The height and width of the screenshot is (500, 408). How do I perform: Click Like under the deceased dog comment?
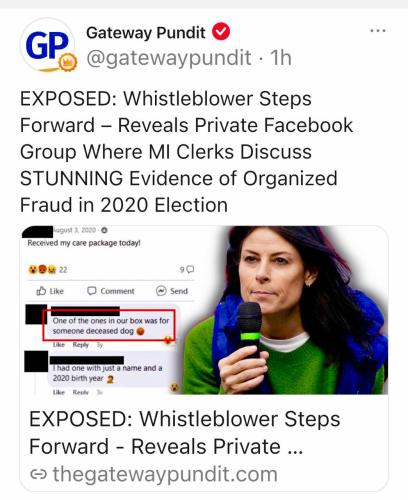pos(58,345)
